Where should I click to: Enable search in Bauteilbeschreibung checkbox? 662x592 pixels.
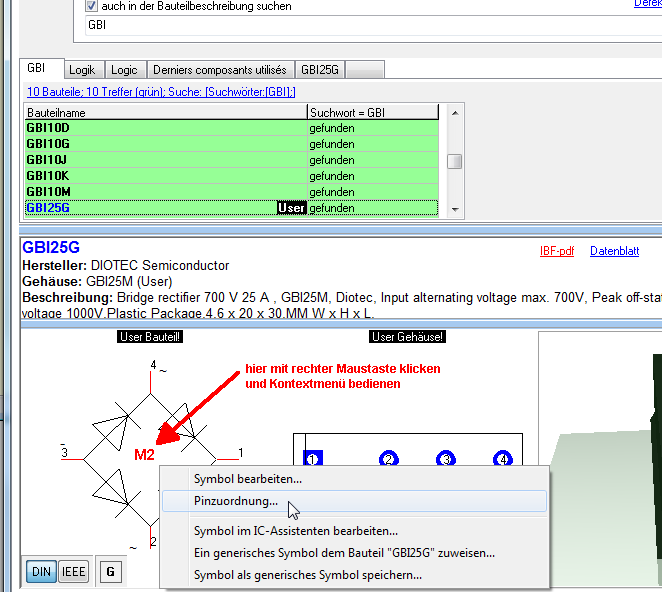click(93, 6)
